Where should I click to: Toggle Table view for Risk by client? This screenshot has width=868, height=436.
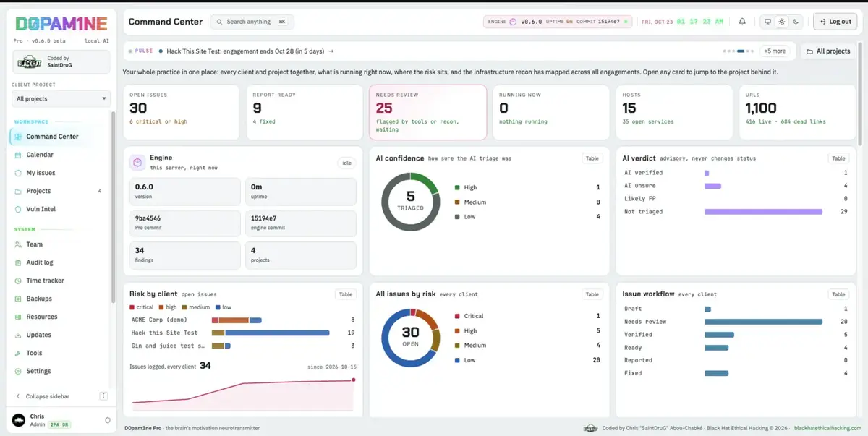coord(346,294)
